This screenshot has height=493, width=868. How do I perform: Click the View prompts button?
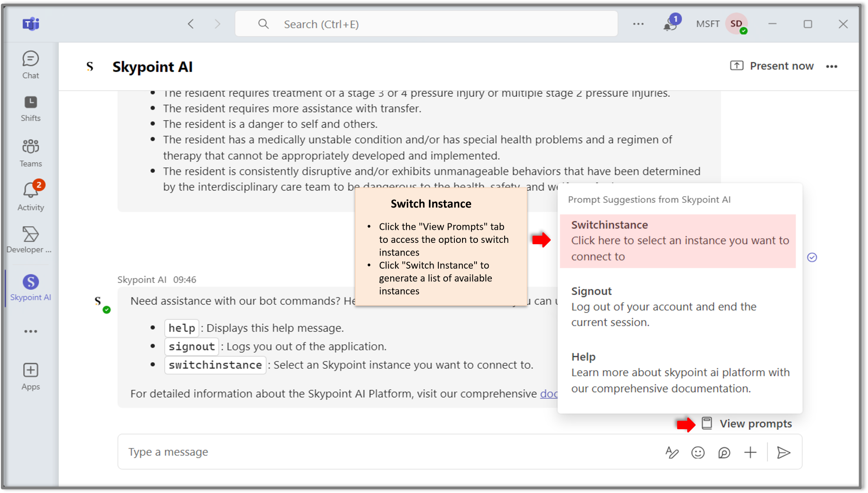tap(746, 424)
